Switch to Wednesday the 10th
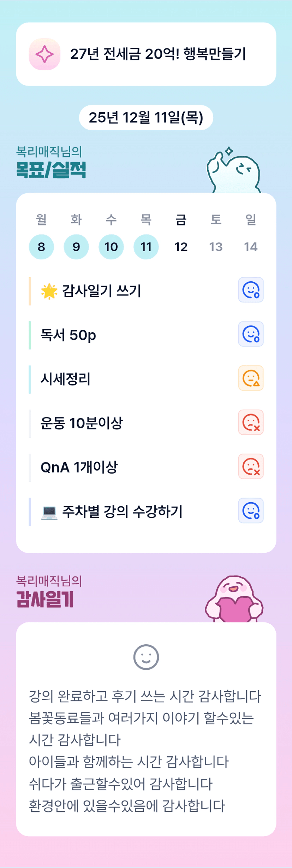The image size is (292, 868). point(111,247)
